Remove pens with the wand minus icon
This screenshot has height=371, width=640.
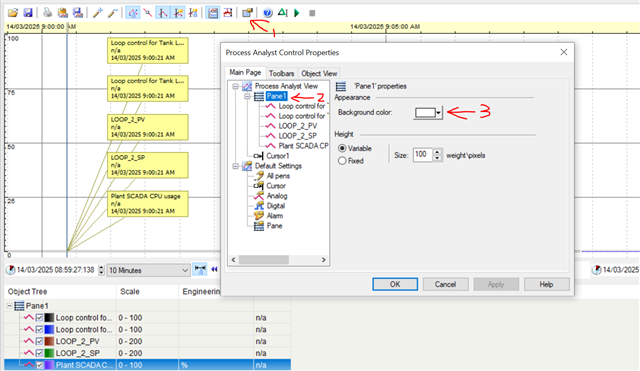[113, 13]
